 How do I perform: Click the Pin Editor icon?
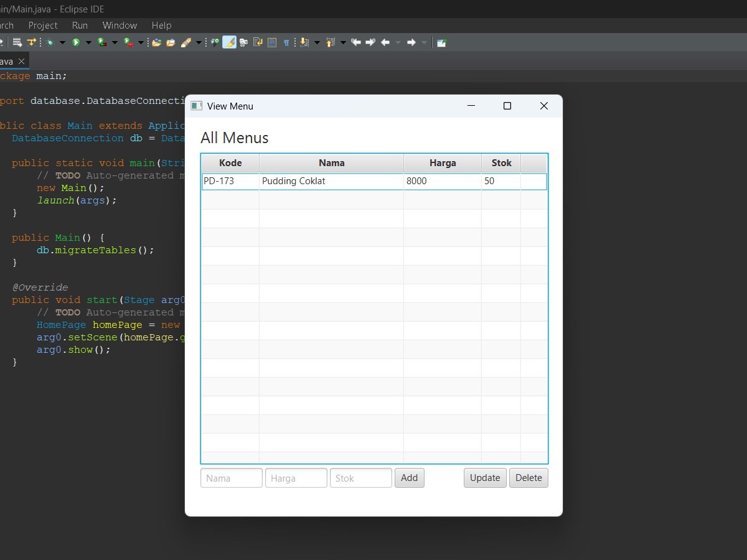click(441, 42)
